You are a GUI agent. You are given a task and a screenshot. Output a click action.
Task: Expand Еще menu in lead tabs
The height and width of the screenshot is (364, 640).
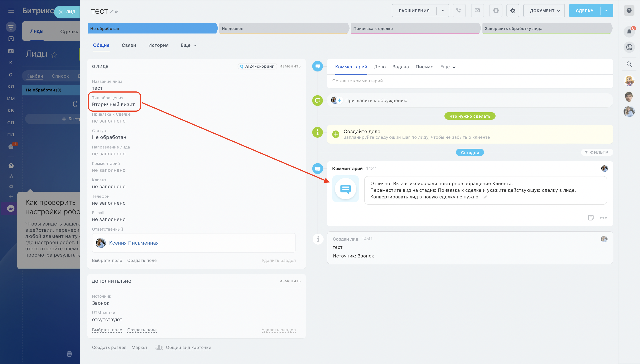point(188,45)
